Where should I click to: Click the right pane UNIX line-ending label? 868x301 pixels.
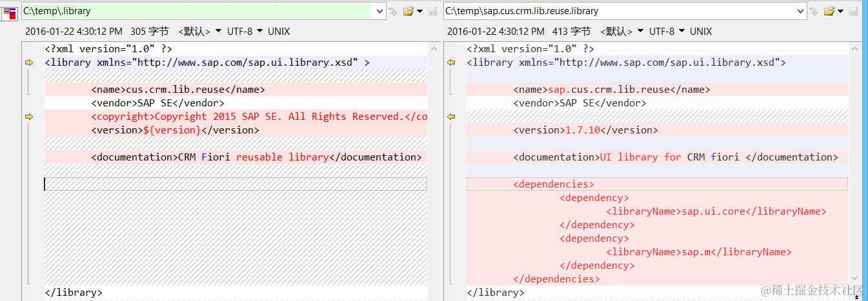tap(701, 31)
